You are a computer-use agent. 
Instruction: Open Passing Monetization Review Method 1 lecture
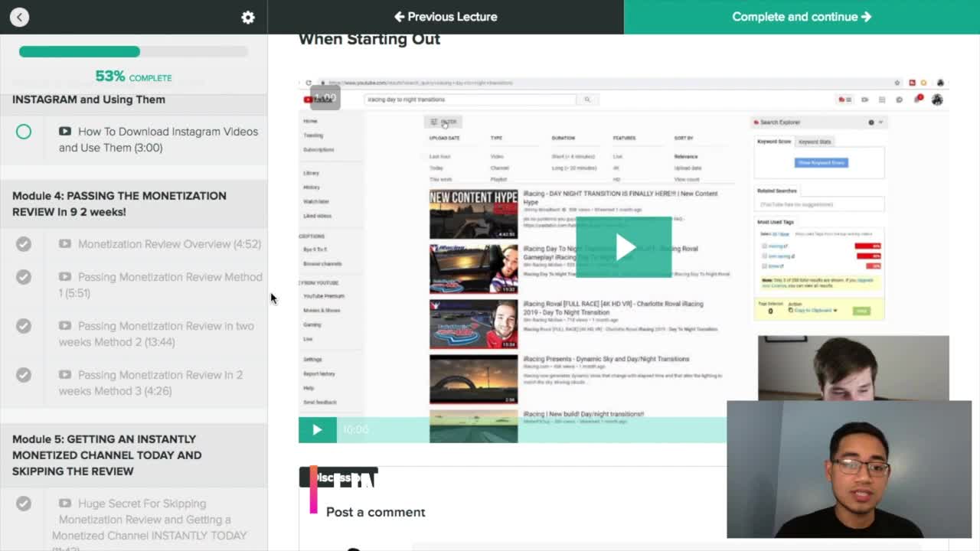[160, 285]
